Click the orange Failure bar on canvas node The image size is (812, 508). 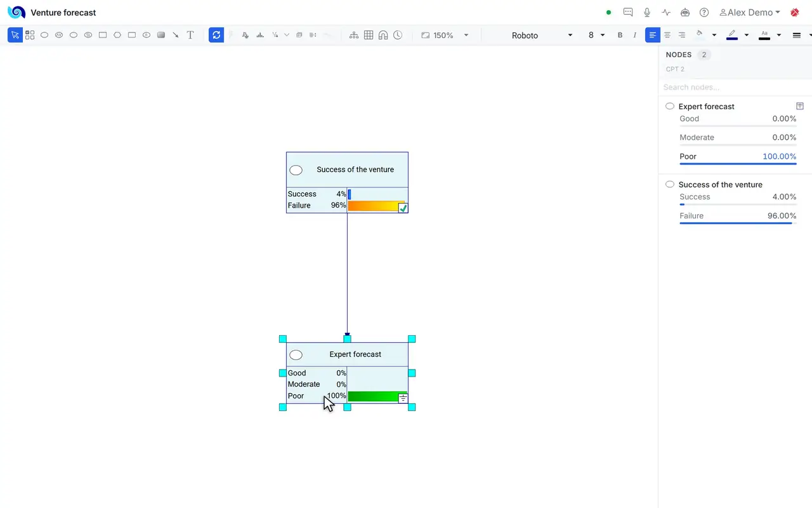click(376, 206)
